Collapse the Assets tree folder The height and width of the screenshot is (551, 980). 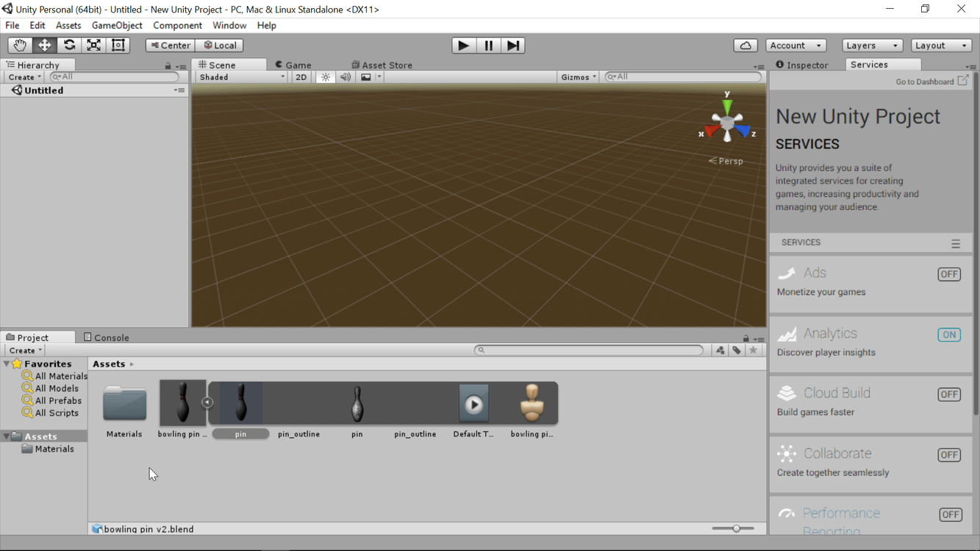click(7, 436)
